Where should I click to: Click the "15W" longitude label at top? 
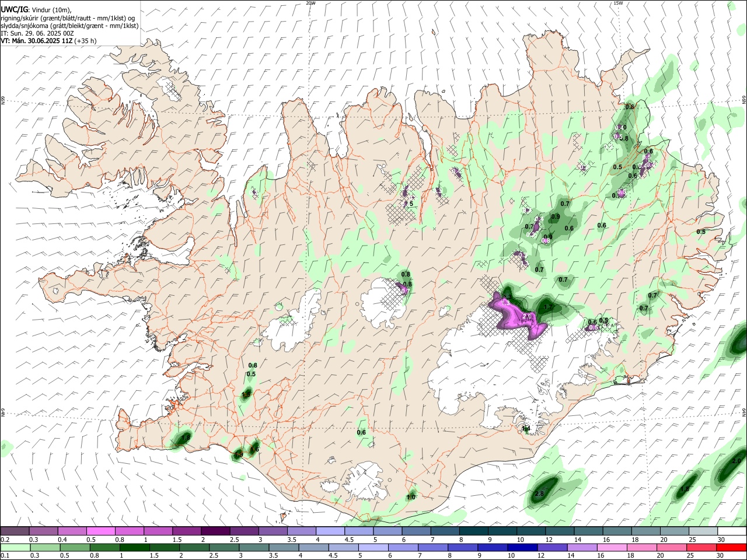618,3
